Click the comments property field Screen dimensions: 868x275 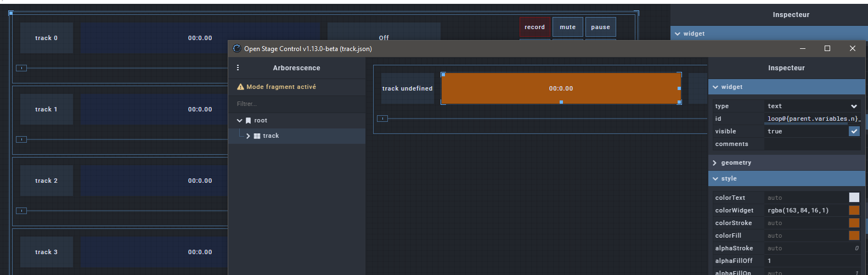813,144
